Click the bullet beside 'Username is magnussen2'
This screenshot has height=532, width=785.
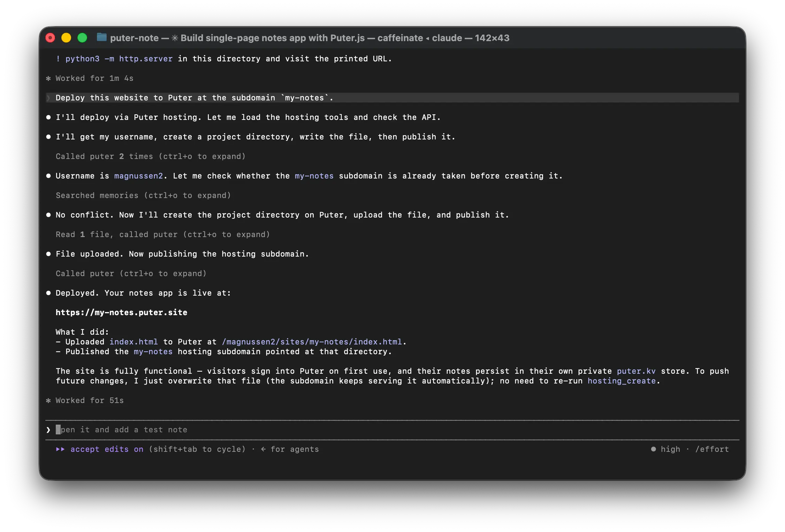[48, 176]
